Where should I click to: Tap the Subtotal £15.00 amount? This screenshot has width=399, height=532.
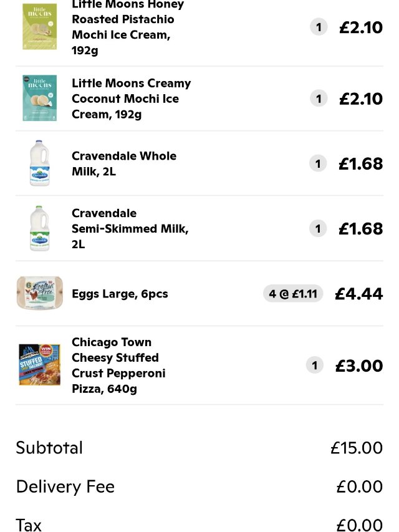pyautogui.click(x=356, y=448)
